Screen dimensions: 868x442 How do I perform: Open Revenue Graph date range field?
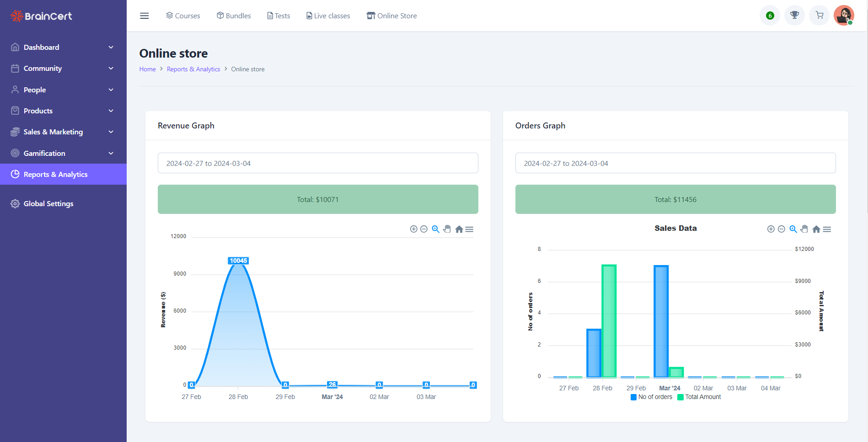318,163
